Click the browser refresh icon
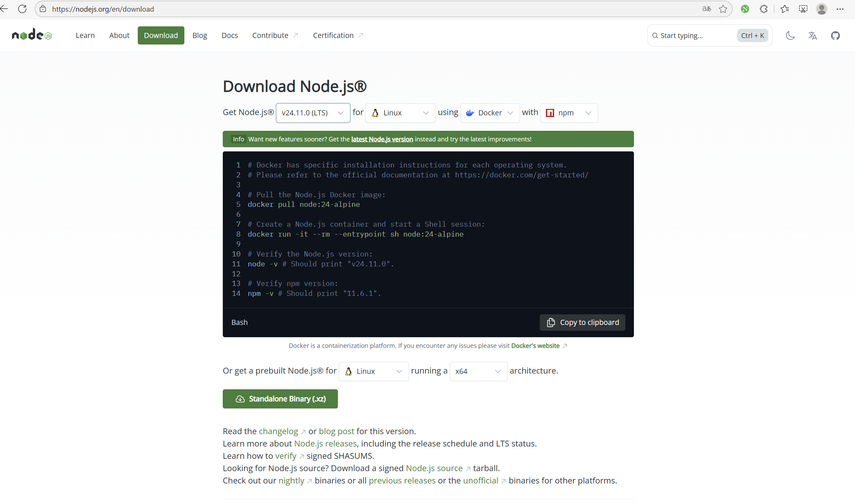This screenshot has height=504, width=855. tap(22, 9)
